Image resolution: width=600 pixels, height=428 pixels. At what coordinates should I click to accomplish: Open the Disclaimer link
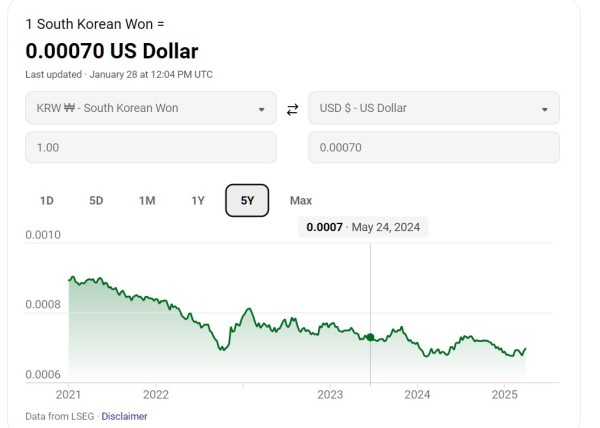(x=124, y=416)
